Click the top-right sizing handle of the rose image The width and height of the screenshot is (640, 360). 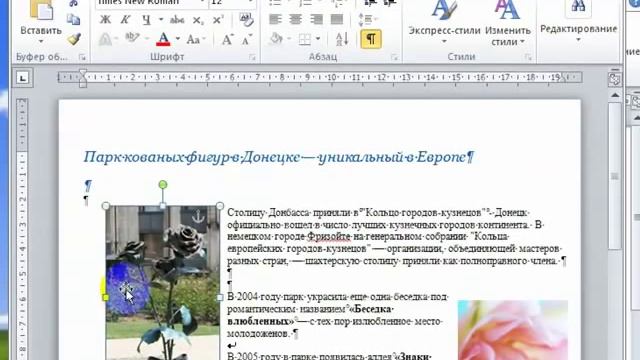click(x=220, y=206)
